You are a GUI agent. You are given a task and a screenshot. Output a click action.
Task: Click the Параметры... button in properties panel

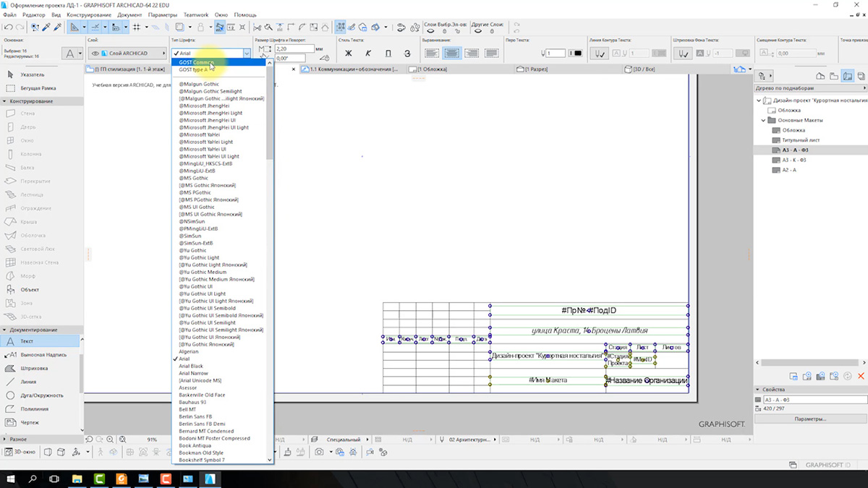coord(809,419)
